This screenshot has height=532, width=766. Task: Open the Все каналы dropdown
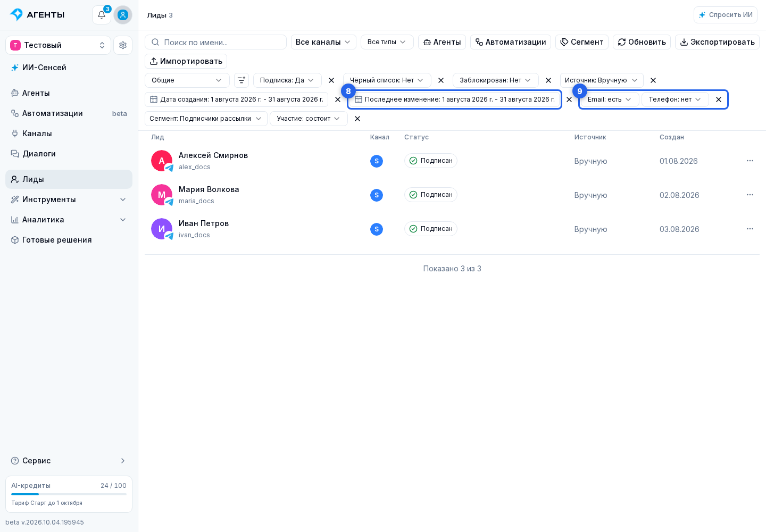pos(323,42)
